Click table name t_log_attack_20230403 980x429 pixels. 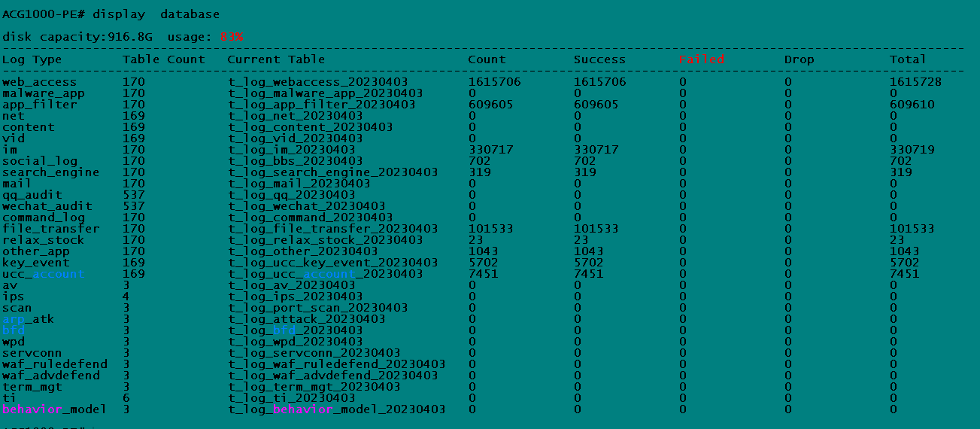pyautogui.click(x=307, y=319)
